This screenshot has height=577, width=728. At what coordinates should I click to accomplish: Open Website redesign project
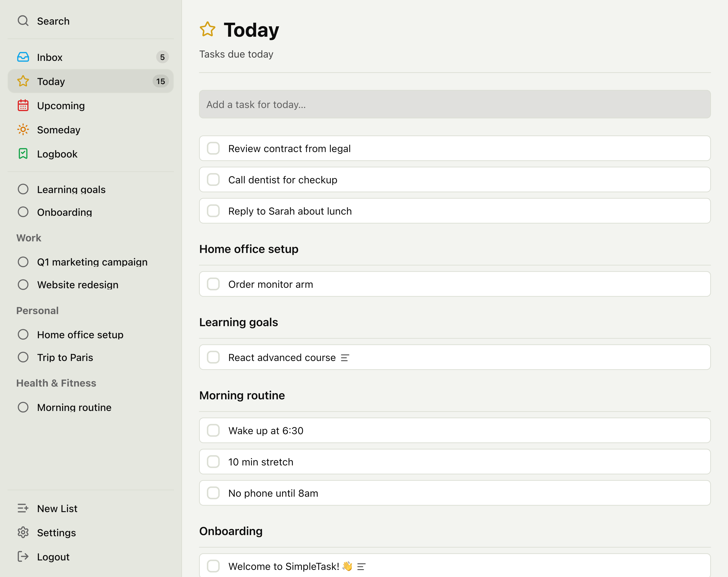pyautogui.click(x=78, y=285)
